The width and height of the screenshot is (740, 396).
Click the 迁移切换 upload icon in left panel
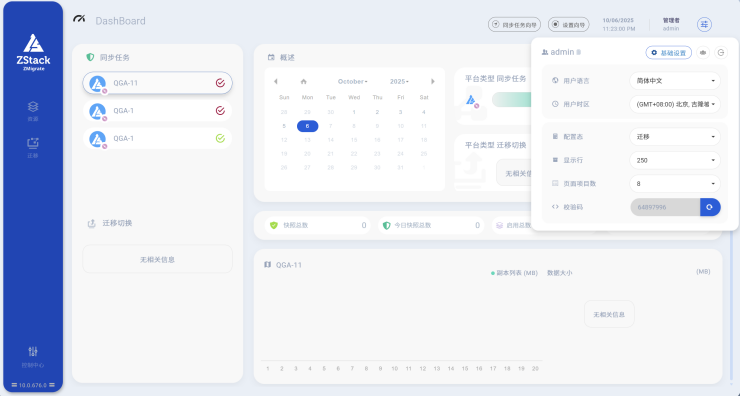tap(92, 223)
